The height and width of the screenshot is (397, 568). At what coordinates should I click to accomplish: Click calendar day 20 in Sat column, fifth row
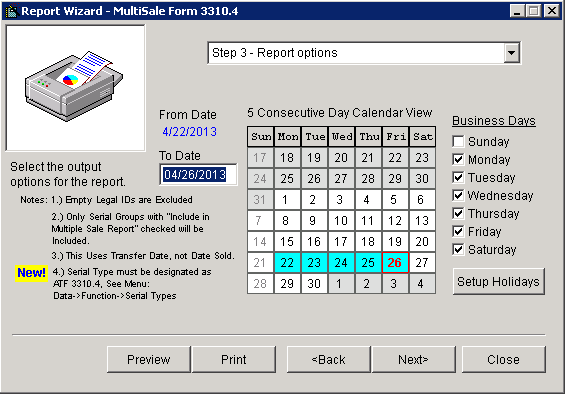click(422, 242)
